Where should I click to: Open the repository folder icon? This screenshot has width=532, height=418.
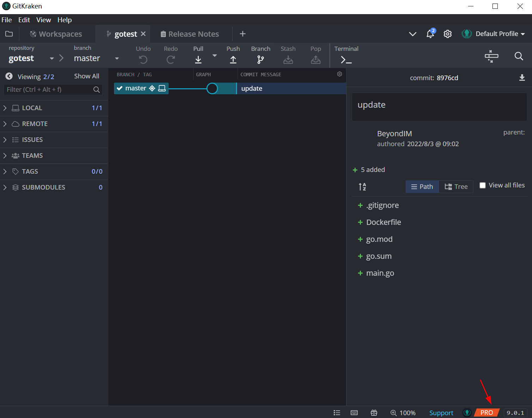coord(9,34)
